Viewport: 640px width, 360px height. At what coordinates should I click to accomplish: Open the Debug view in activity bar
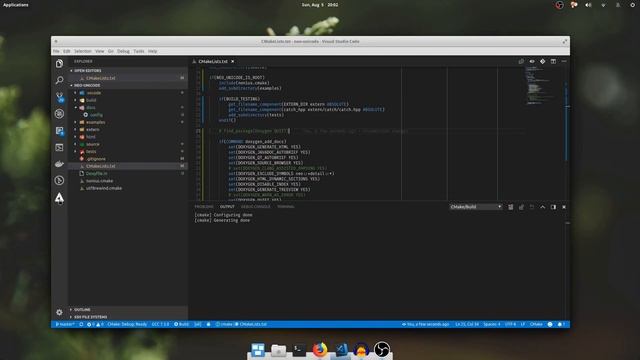60,114
